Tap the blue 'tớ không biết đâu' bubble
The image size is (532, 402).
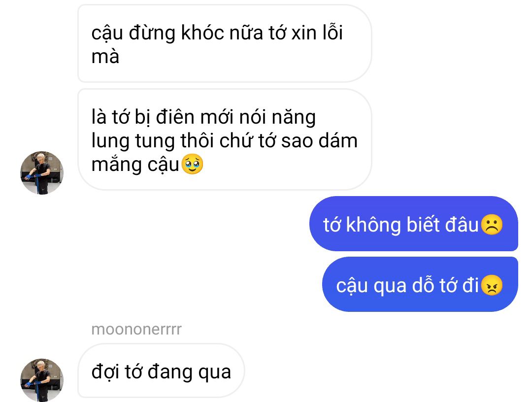pyautogui.click(x=414, y=224)
